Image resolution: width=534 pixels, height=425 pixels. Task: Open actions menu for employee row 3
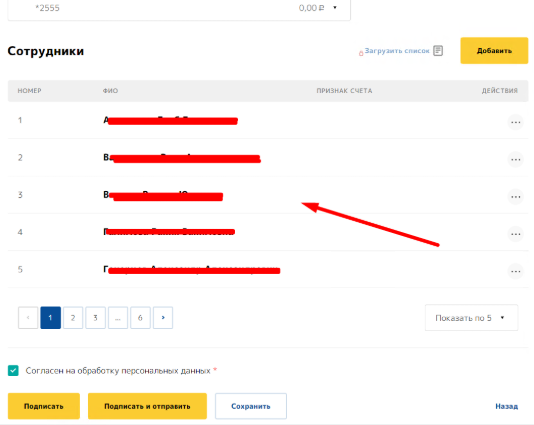coord(515,197)
